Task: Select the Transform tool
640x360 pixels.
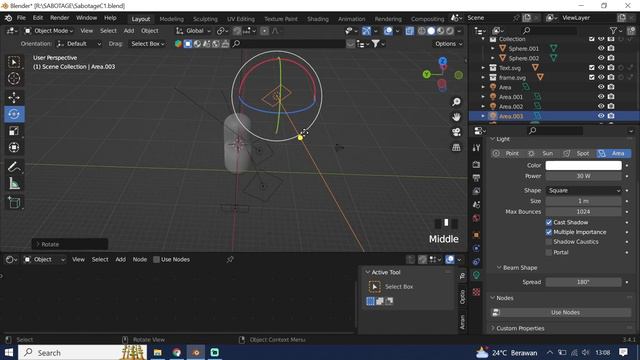Action: point(14,147)
